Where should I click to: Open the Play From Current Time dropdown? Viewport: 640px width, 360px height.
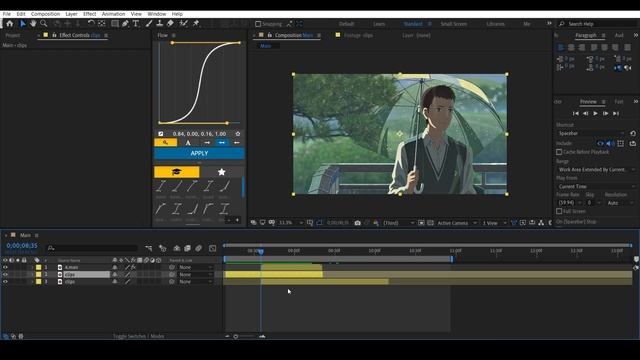pyautogui.click(x=596, y=187)
